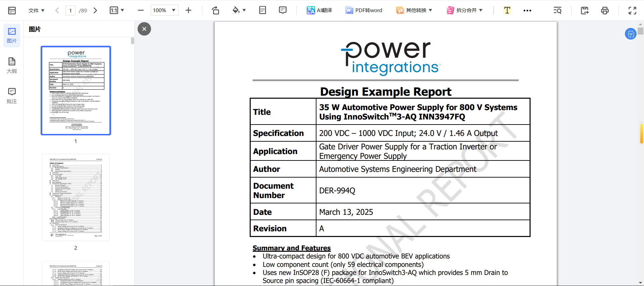Convert with PDF转word
644x286 pixels.
(364, 10)
